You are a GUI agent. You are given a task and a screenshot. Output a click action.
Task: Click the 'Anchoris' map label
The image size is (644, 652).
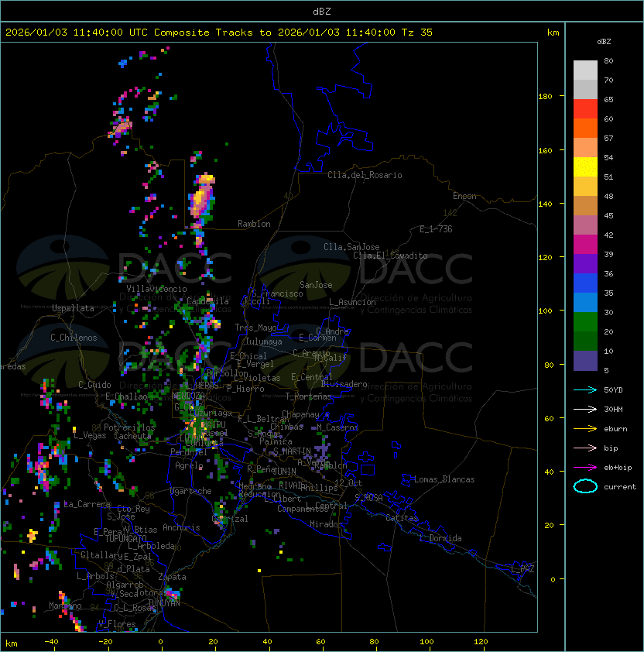coord(181,527)
